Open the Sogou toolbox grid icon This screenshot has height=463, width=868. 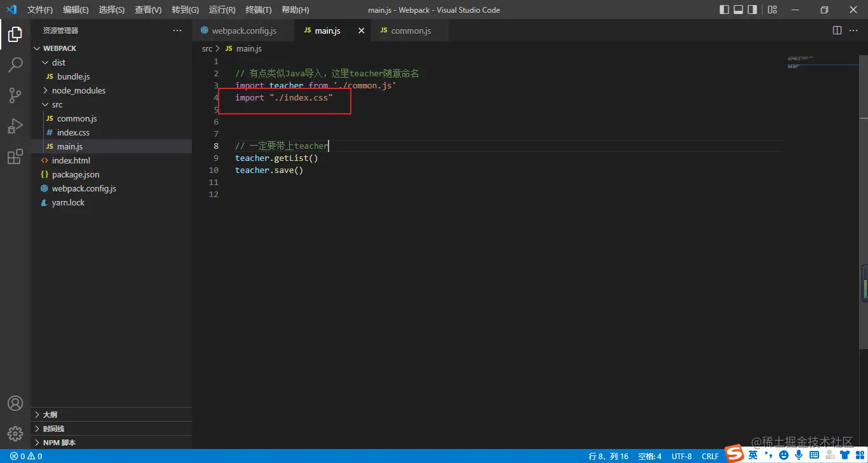coord(858,455)
